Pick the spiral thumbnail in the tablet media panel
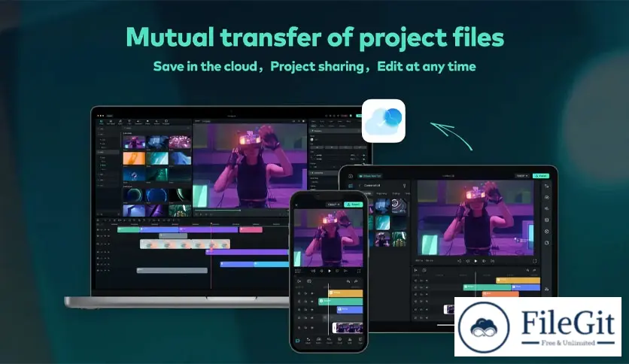Viewport: 629px width, 364px height. coord(399,205)
